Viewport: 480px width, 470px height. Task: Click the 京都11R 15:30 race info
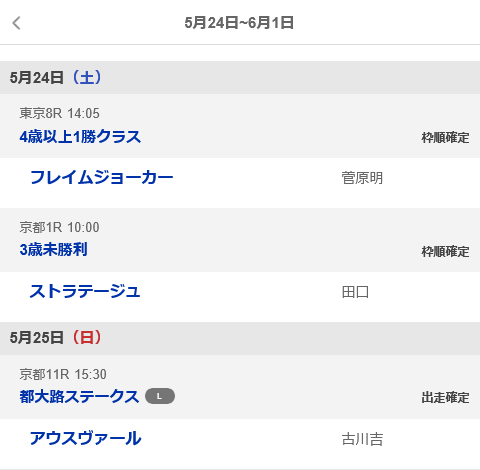tap(63, 374)
